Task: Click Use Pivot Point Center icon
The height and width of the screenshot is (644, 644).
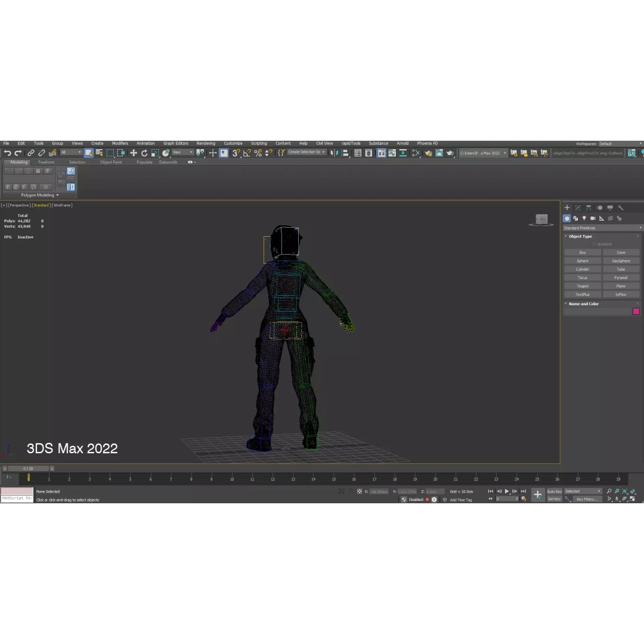Action: tap(200, 153)
